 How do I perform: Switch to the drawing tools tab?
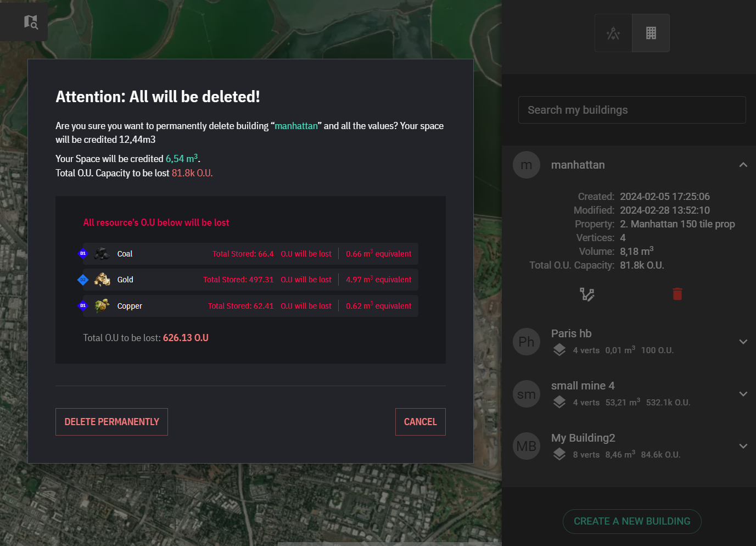(x=613, y=34)
